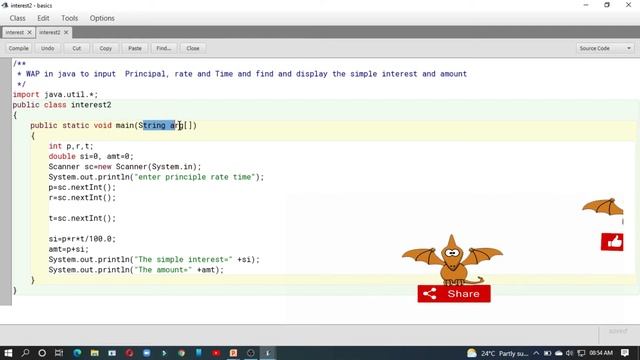This screenshot has width=640, height=360.
Task: Click the Undo button
Action: (x=47, y=48)
